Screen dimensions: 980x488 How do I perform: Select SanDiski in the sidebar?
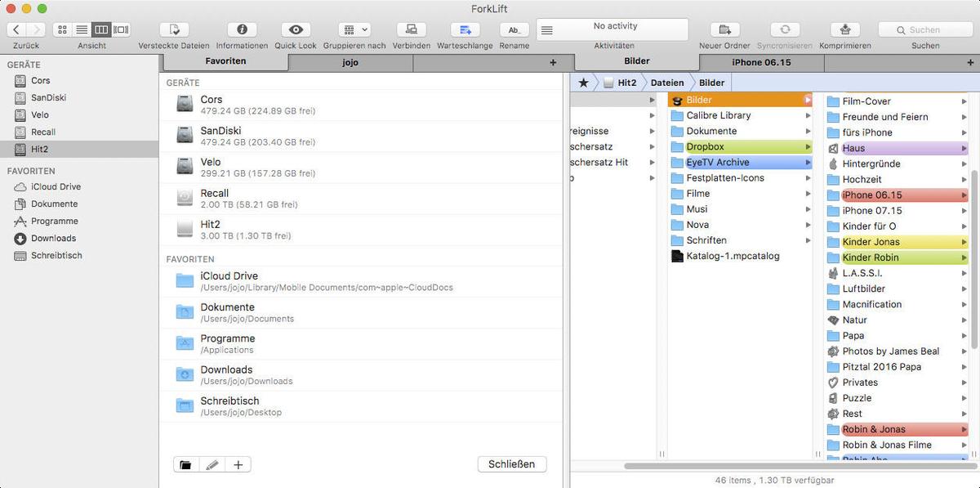point(79,97)
